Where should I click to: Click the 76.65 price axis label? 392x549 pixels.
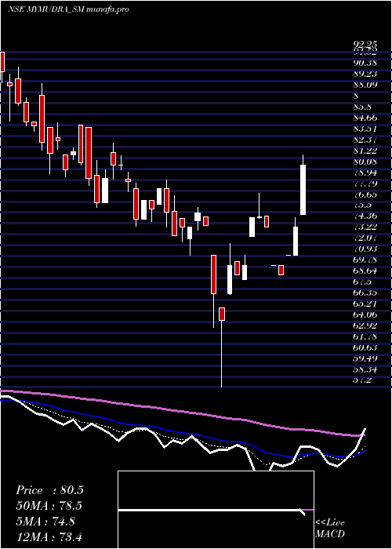pyautogui.click(x=365, y=195)
